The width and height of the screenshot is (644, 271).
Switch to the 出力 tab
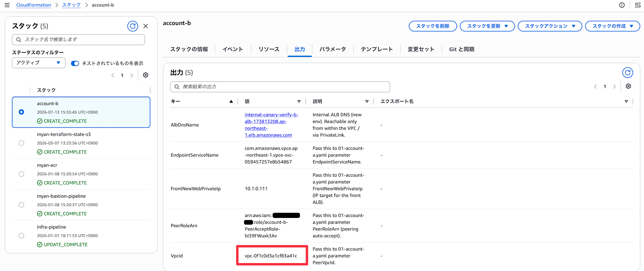[299, 49]
